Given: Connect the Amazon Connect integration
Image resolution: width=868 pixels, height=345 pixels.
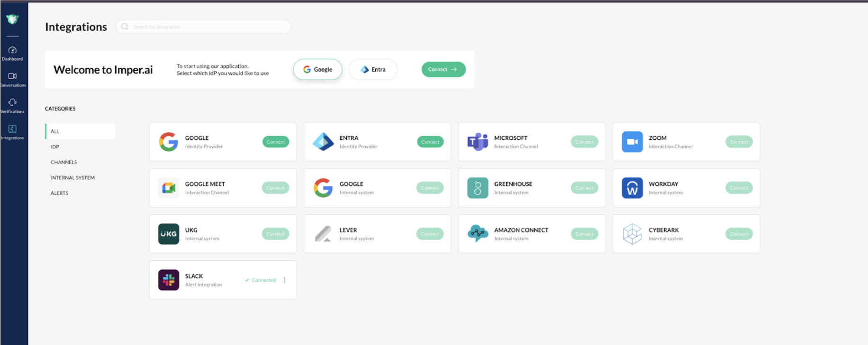Looking at the screenshot, I should (585, 234).
